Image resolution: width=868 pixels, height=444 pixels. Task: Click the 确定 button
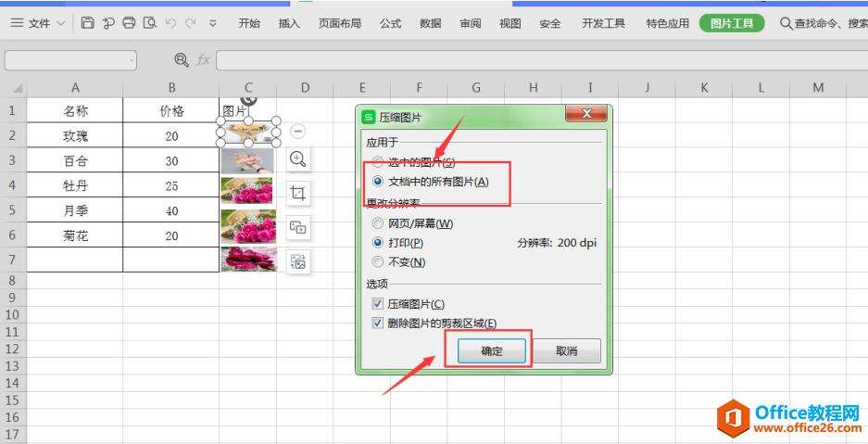(x=492, y=350)
